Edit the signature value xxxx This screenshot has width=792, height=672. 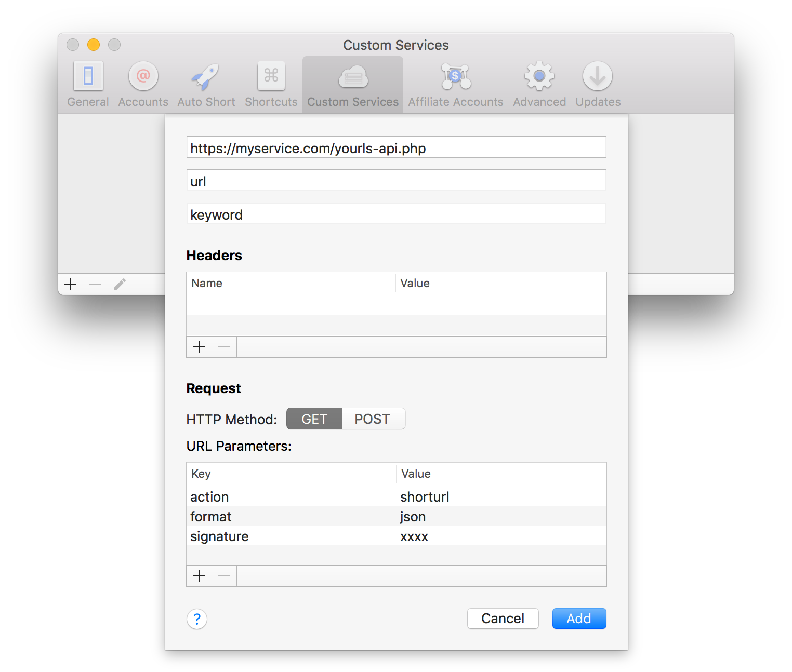(x=414, y=536)
